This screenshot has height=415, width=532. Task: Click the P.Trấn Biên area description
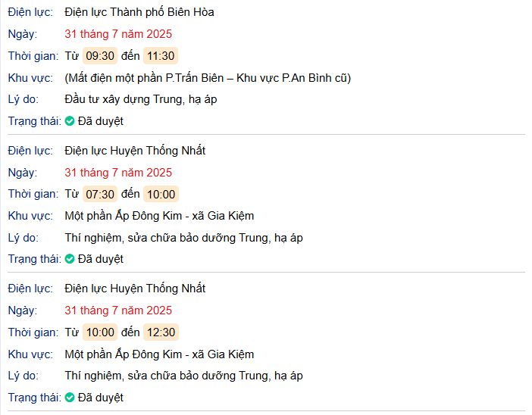tap(208, 78)
